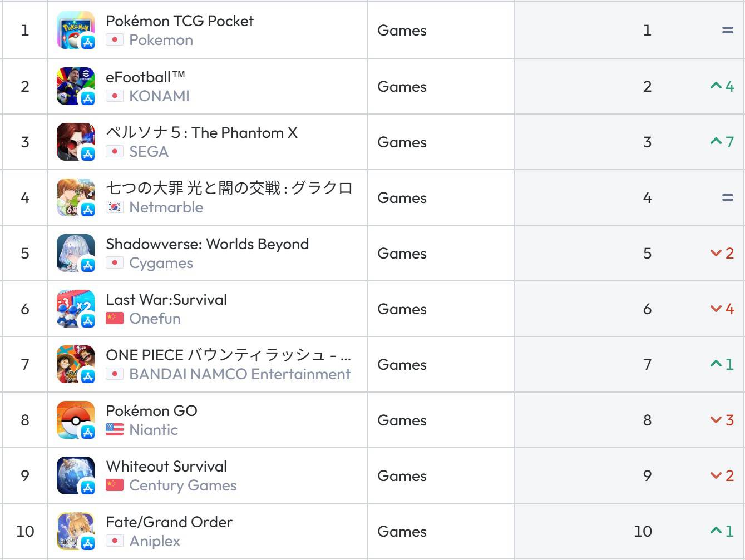Click the eFootball app icon
The width and height of the screenshot is (745, 560).
pyautogui.click(x=76, y=86)
